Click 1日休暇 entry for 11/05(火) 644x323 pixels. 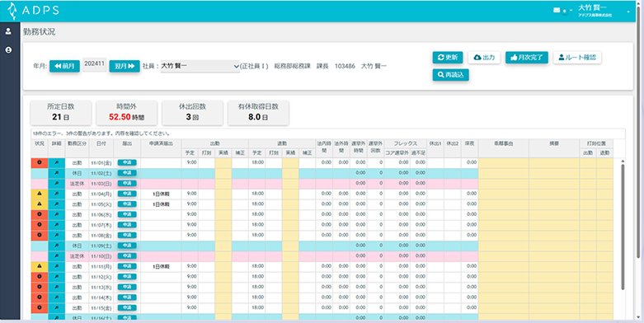(x=161, y=204)
